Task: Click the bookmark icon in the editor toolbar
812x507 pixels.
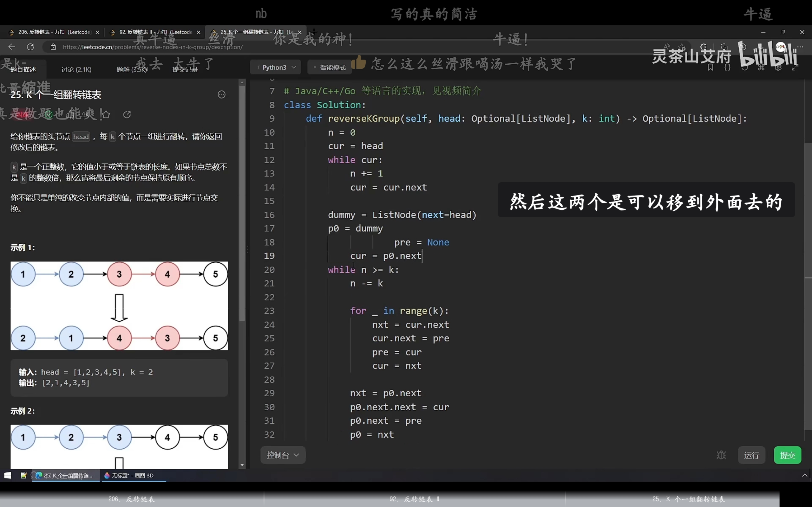Action: (x=710, y=68)
